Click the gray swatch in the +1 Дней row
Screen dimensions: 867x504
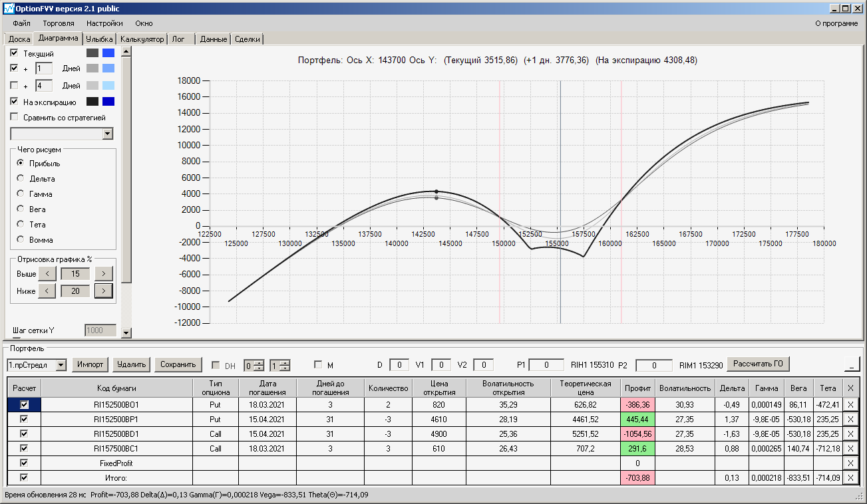click(x=92, y=68)
